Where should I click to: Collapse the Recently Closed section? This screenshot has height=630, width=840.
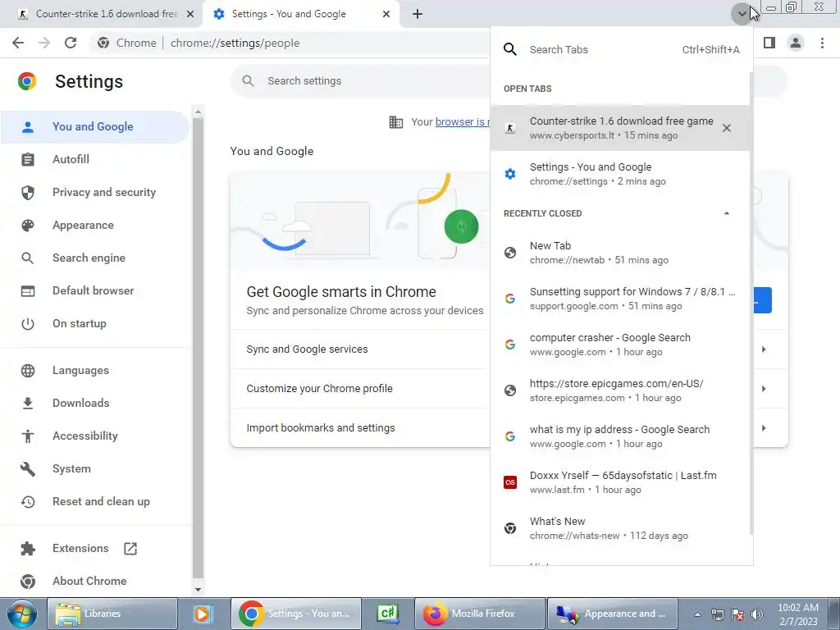(727, 213)
